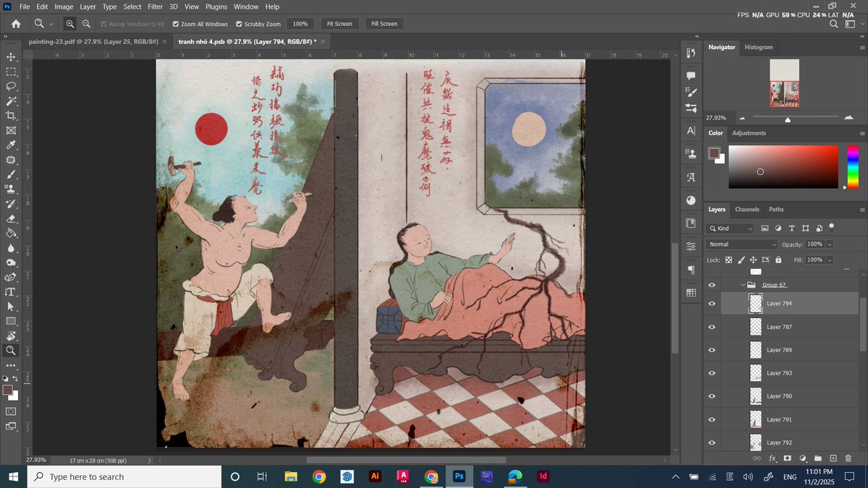Toggle visibility of Group 67
The width and height of the screenshot is (868, 488).
(712, 285)
